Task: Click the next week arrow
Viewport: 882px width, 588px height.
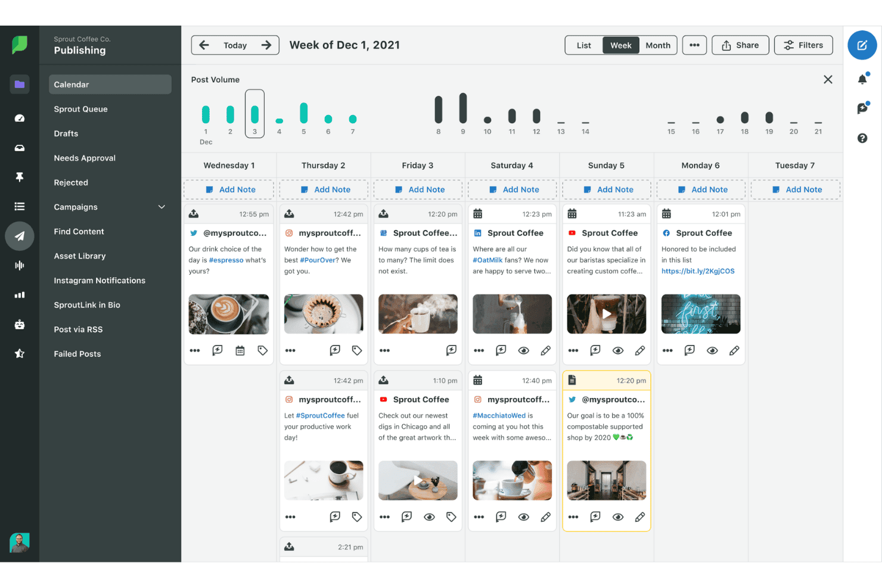Action: click(266, 45)
